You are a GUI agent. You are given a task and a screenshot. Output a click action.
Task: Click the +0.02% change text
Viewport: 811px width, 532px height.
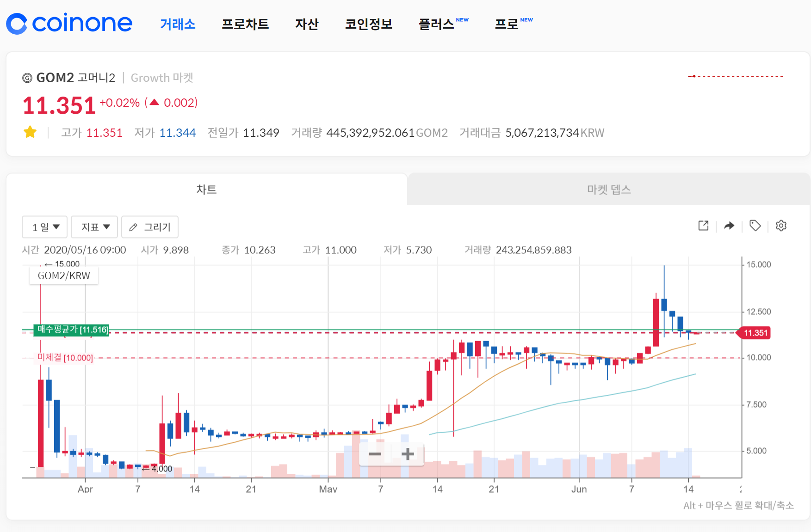pyautogui.click(x=120, y=103)
